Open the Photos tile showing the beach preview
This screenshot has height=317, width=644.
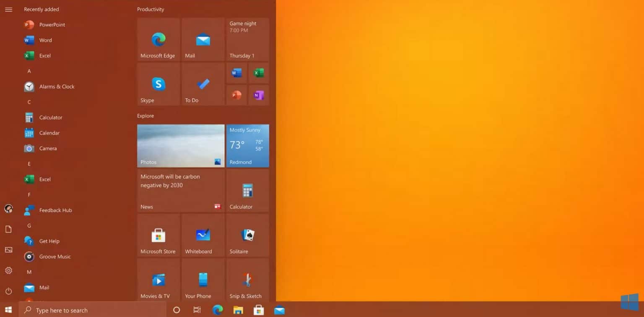click(x=181, y=146)
